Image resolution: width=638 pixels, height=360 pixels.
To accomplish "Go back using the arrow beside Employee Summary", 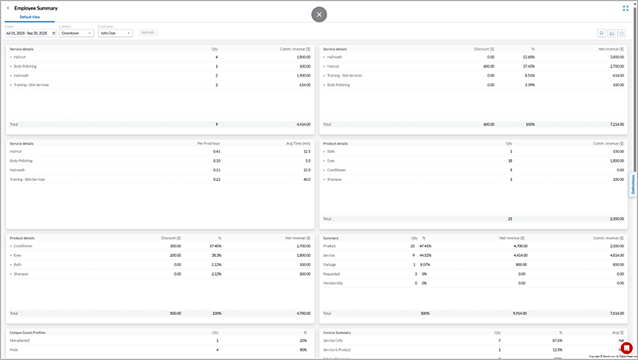I will coord(8,8).
